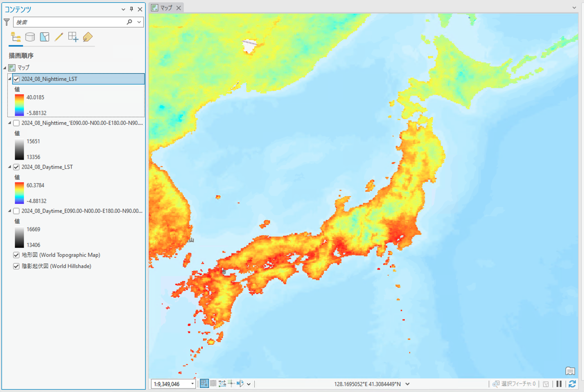The image size is (584, 392).
Task: Select the List By Drawing Order icon
Action: tap(16, 37)
